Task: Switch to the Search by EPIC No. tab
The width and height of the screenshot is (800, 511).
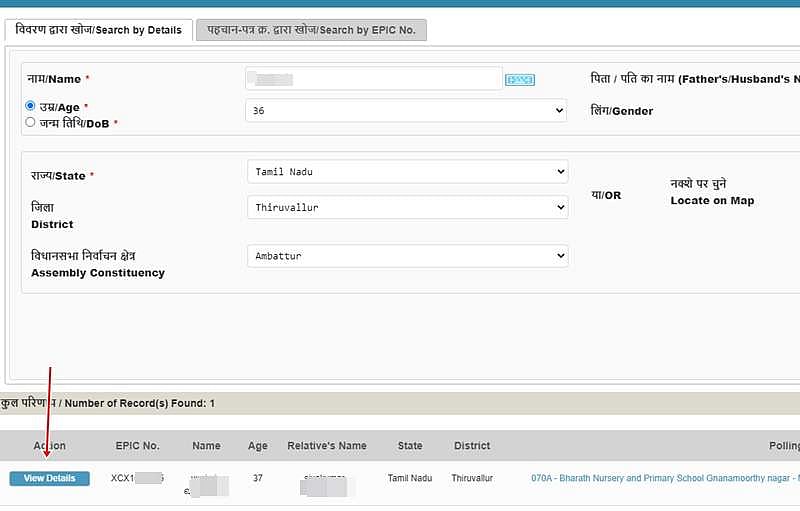Action: [311, 30]
